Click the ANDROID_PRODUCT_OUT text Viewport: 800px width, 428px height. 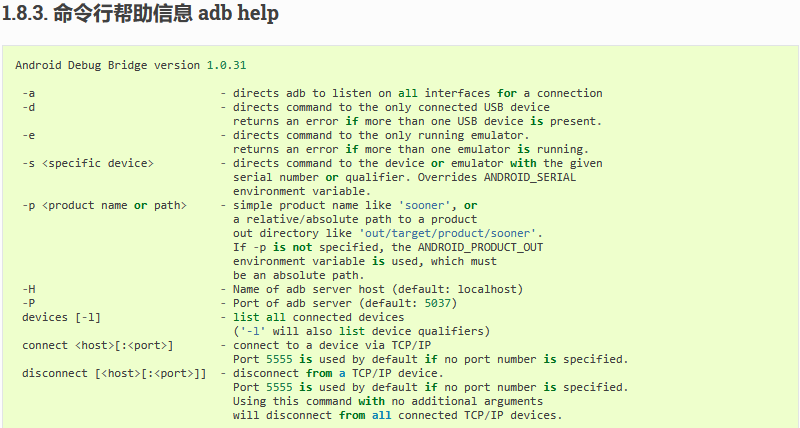481,247
